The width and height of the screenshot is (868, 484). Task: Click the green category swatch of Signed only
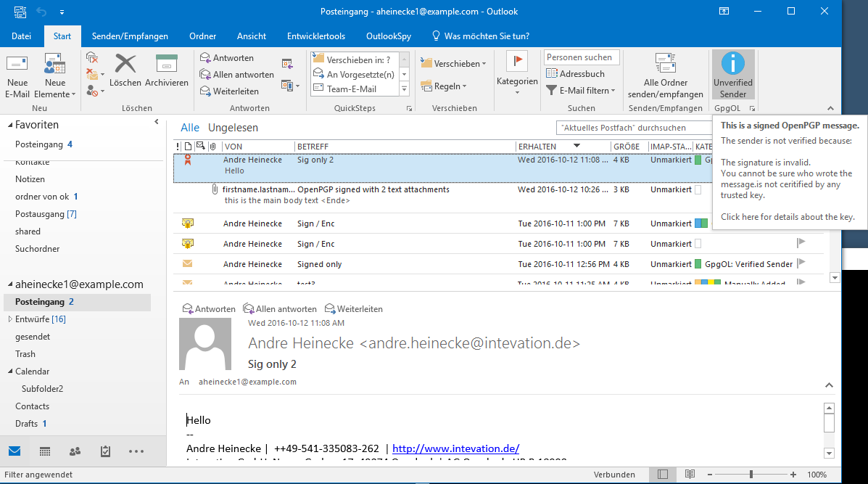pos(698,264)
